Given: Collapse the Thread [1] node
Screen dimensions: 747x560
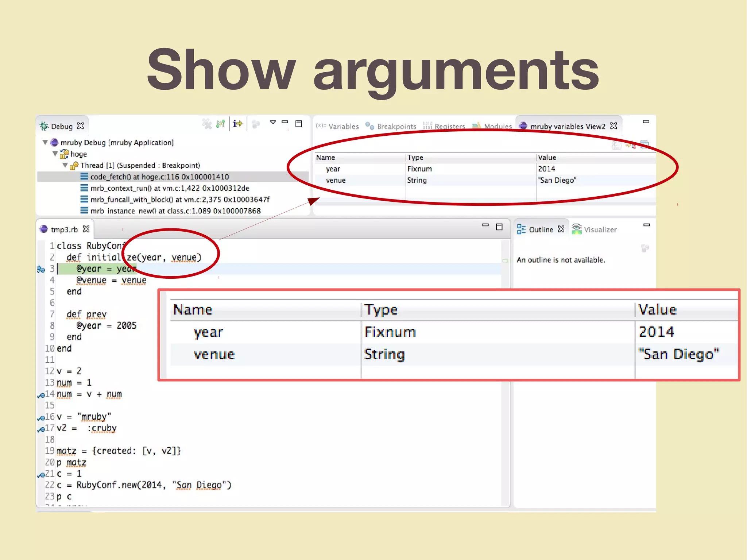Looking at the screenshot, I should [x=65, y=165].
